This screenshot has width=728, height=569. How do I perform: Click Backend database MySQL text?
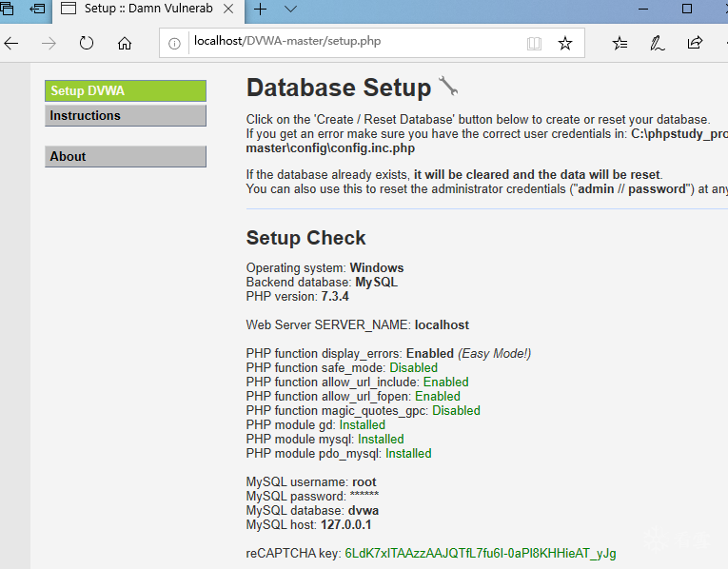[322, 283]
